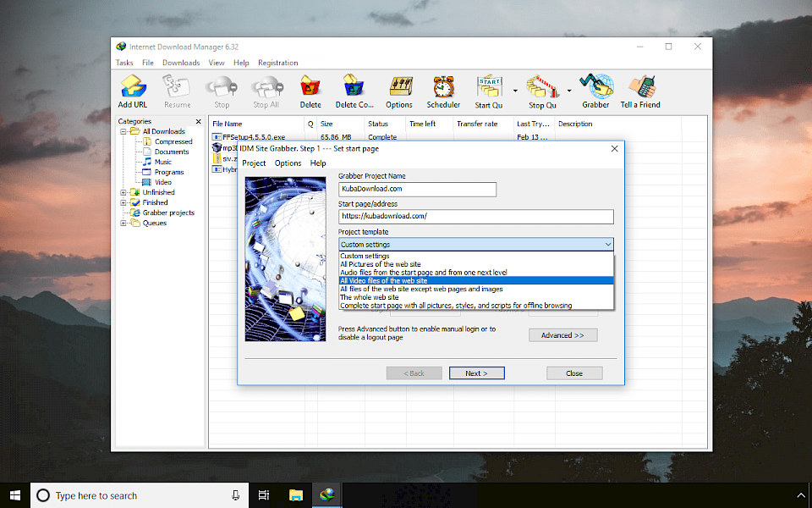Screen dimensions: 812x508
Task: Sort by Transfer rate column header
Action: pyautogui.click(x=483, y=124)
